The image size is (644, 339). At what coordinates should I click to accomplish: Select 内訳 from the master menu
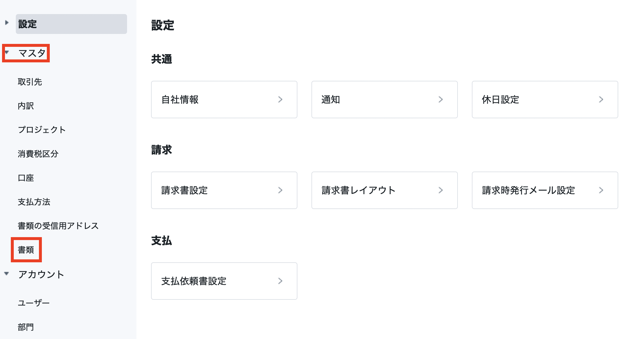click(x=26, y=106)
